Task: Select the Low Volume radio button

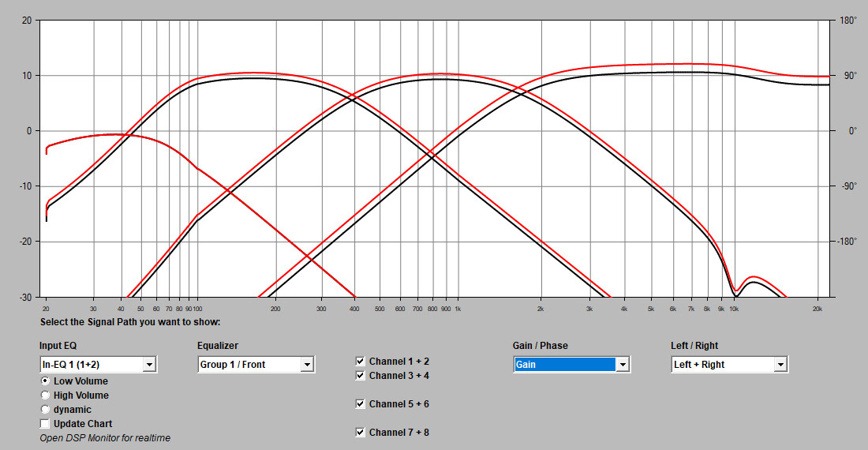Action: click(x=46, y=381)
